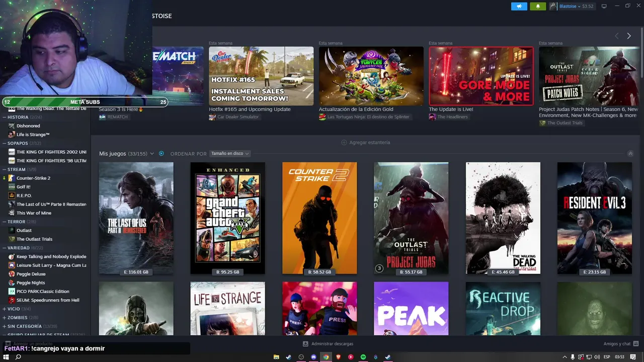Click the SEUM: Speedrunners from Hell icon

(12, 300)
